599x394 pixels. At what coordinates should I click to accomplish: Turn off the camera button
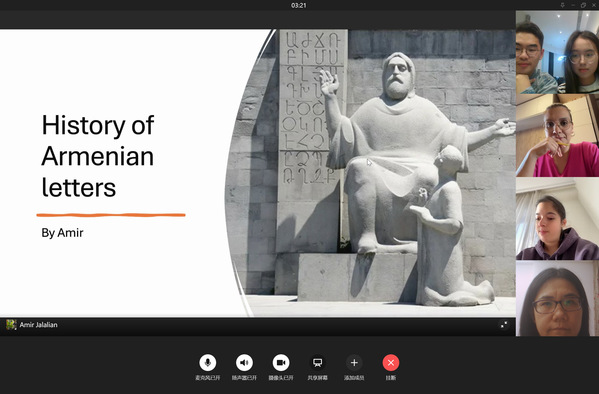point(281,362)
